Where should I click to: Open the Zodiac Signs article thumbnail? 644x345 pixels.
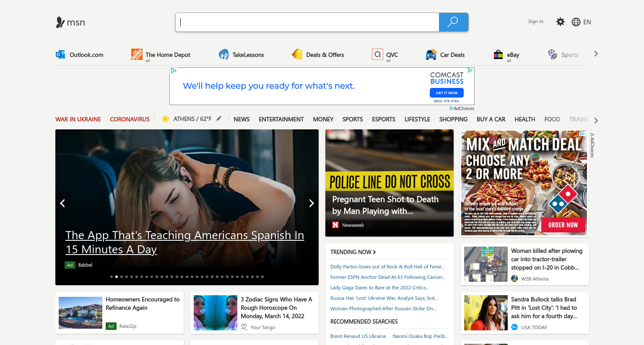coord(216,313)
